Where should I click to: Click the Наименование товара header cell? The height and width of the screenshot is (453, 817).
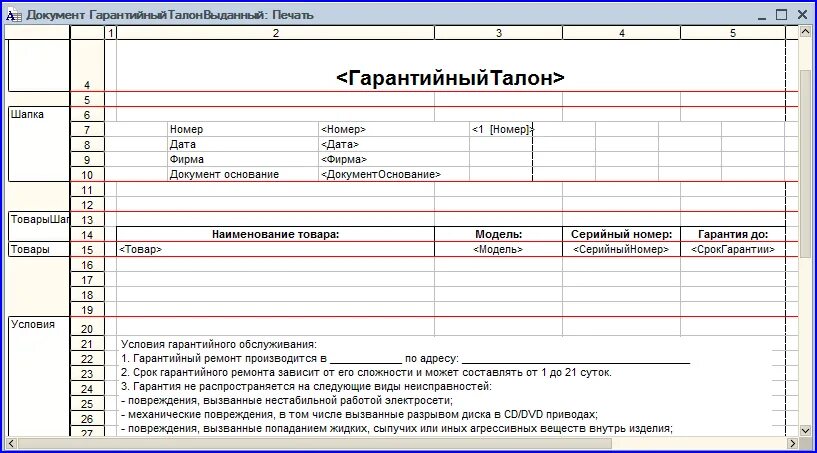coord(276,235)
